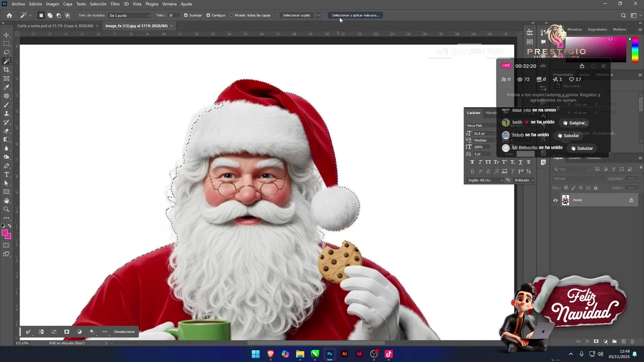
Task: Open the Selección menu
Action: (x=98, y=4)
